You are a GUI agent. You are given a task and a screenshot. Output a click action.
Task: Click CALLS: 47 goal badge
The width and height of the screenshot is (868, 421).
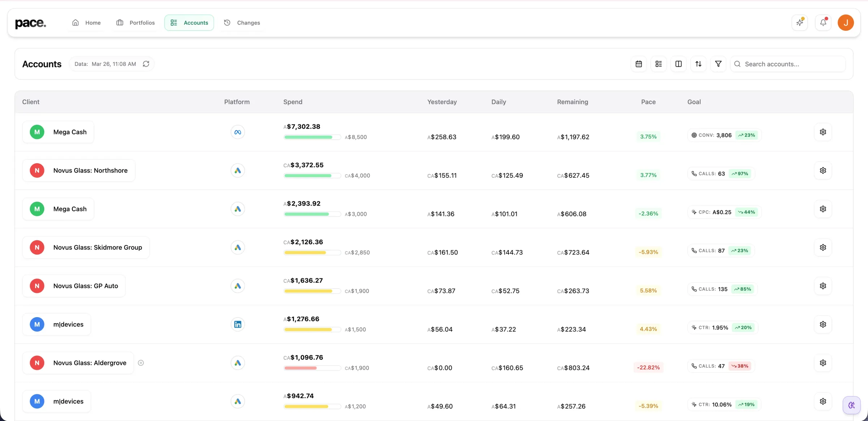pyautogui.click(x=720, y=366)
